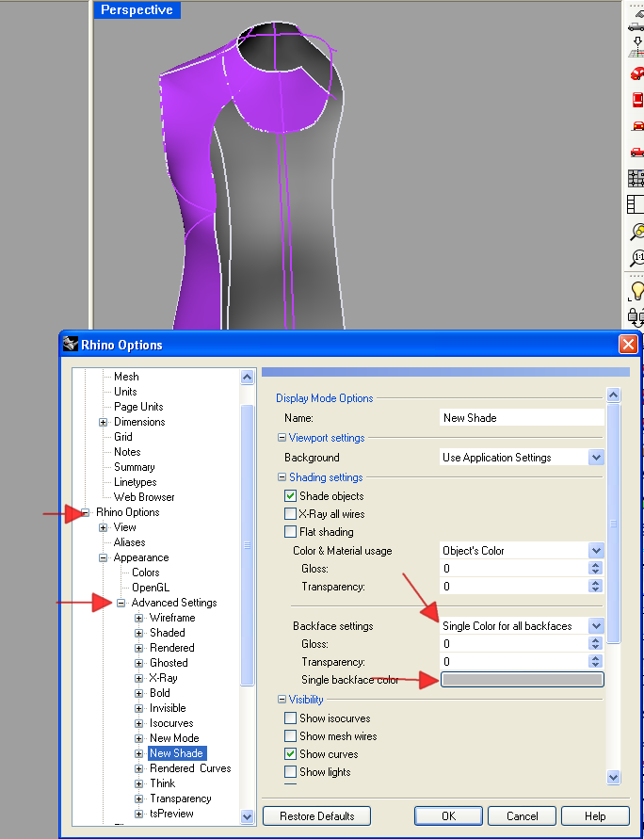Screen dimensions: 644x839
Task: Expand the Wireframe tree node
Action: tap(139, 618)
